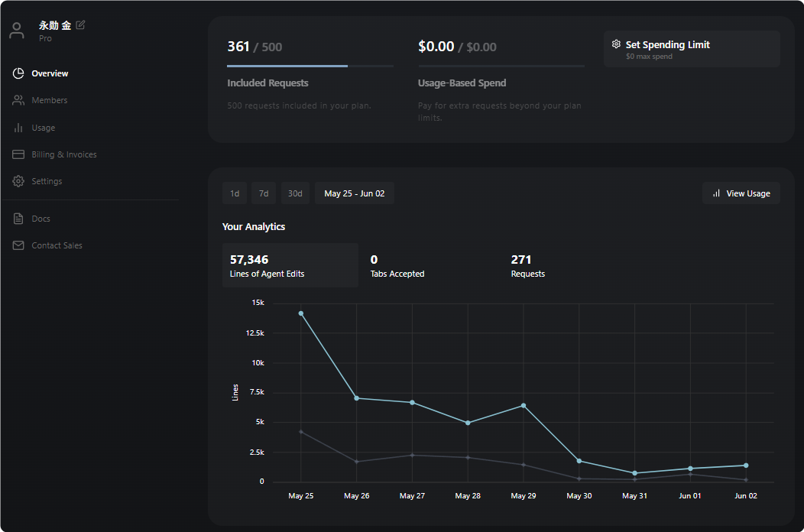
Task: Open Set Spending Limit
Action: tap(692, 49)
